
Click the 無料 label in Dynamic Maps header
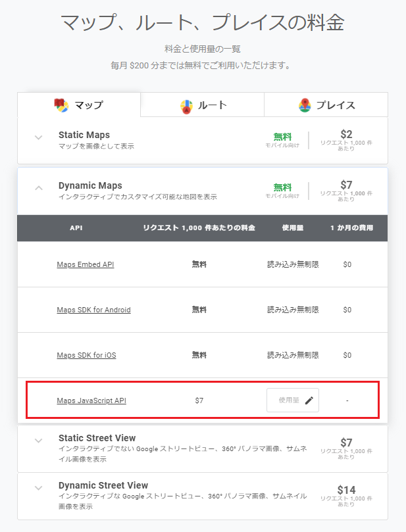282,187
